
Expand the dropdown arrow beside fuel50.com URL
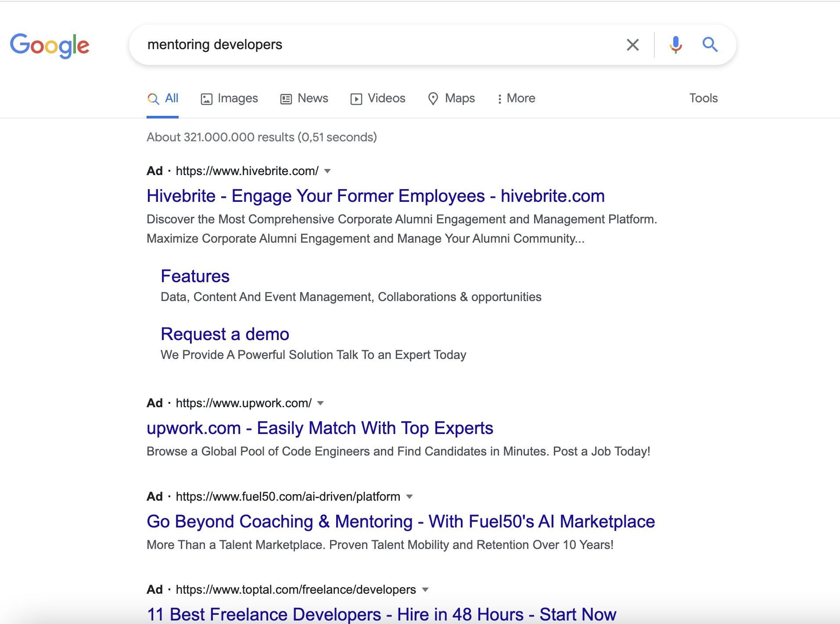point(409,497)
